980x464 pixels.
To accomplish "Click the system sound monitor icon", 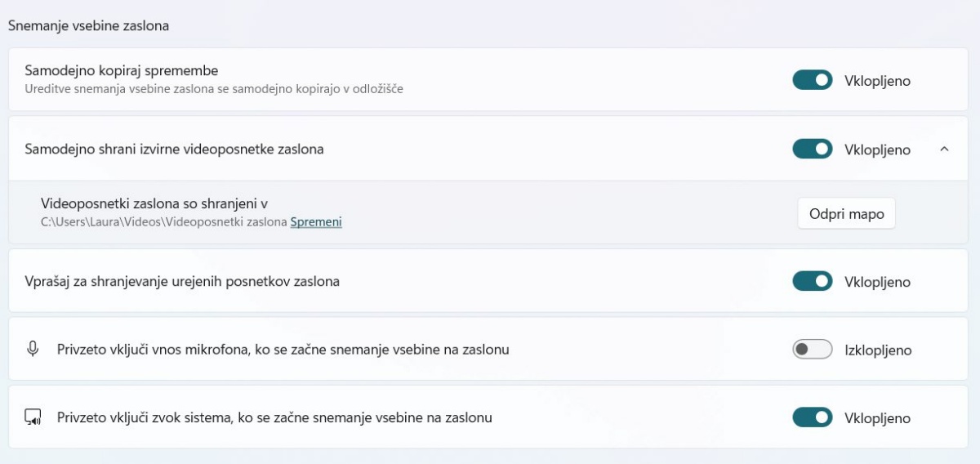I will 33,417.
